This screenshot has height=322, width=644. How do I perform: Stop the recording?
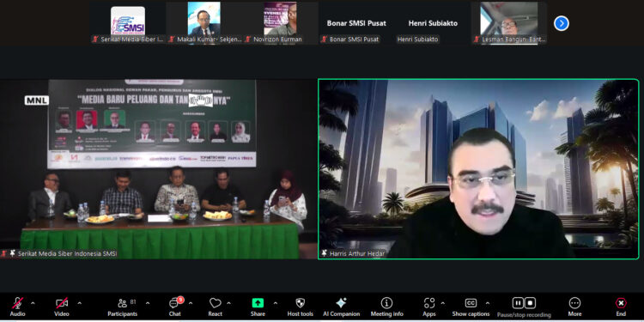tap(531, 303)
